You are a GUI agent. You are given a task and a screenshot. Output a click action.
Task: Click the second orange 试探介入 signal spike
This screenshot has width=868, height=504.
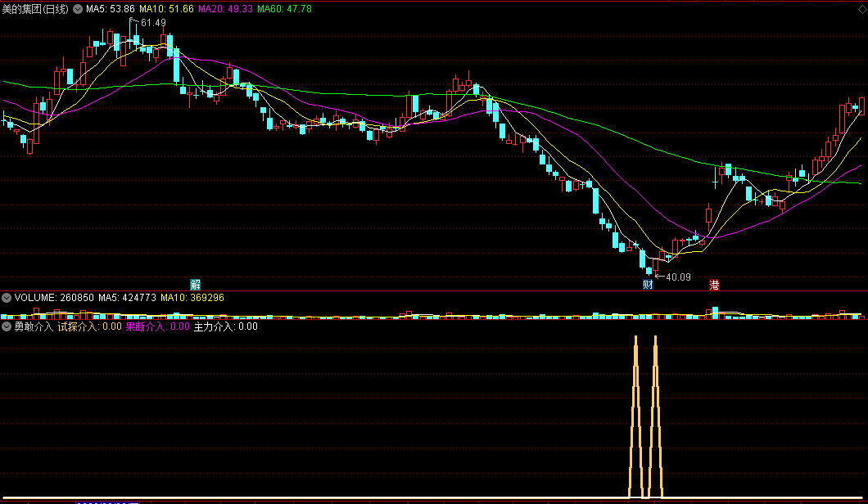point(655,416)
